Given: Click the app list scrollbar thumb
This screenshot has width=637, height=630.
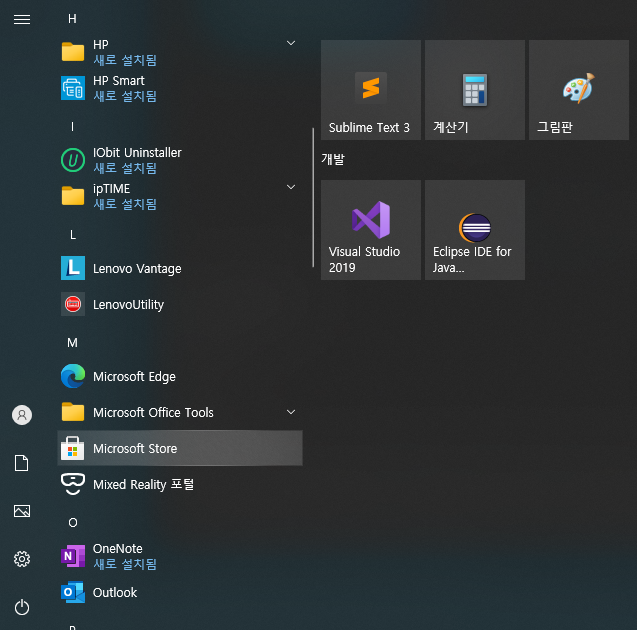Looking at the screenshot, I should [x=313, y=197].
